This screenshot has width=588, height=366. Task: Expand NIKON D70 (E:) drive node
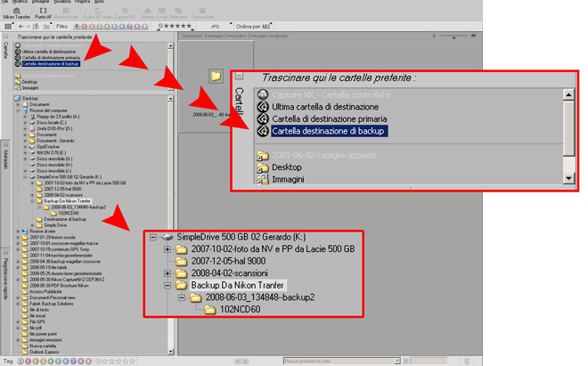[25, 152]
